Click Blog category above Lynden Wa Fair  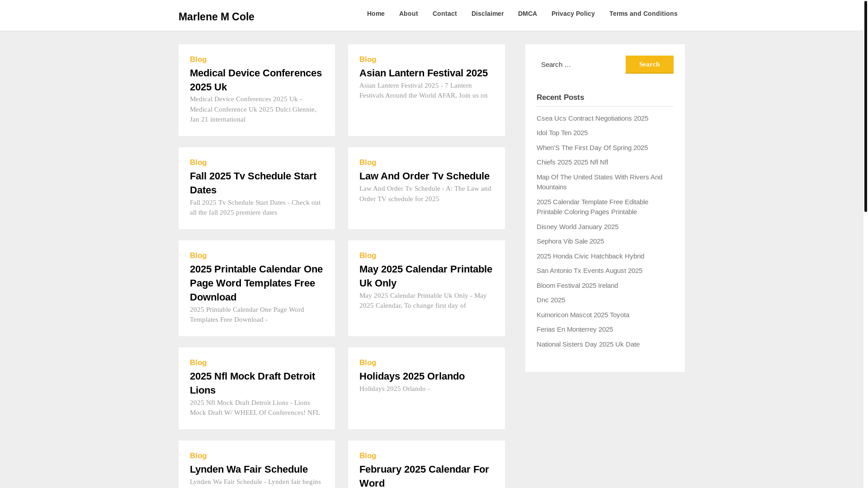tap(198, 455)
